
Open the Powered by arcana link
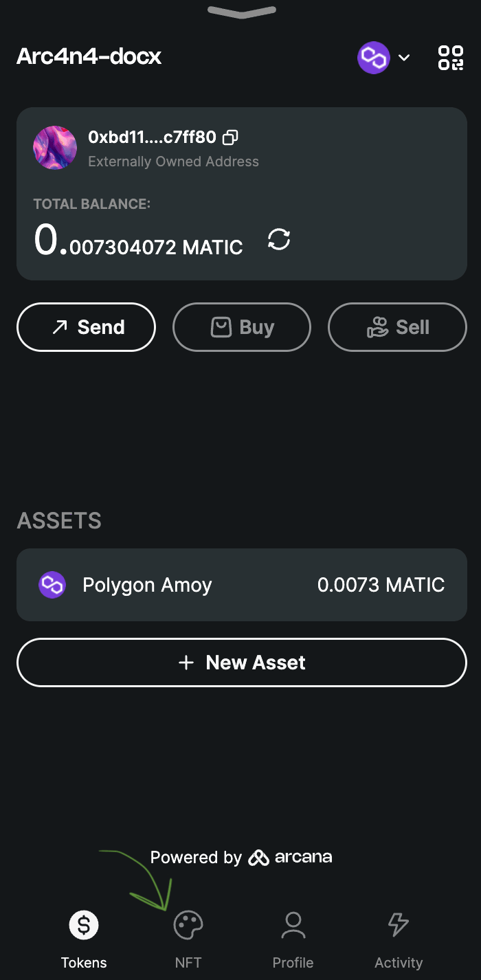coord(241,857)
